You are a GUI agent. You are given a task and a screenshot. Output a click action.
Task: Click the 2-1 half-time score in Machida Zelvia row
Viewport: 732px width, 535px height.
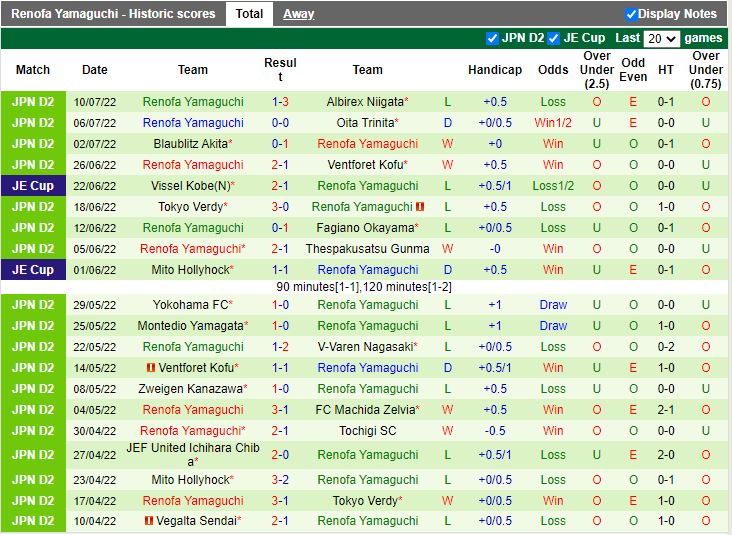666,410
